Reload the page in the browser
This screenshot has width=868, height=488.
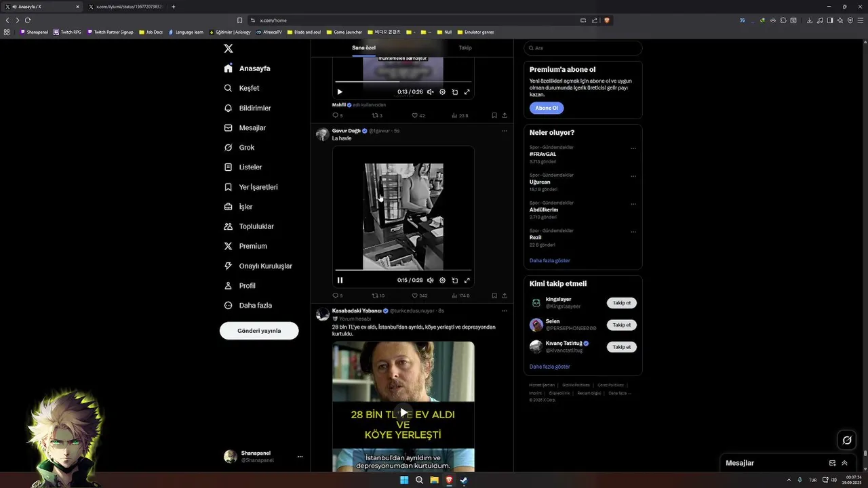tap(28, 20)
